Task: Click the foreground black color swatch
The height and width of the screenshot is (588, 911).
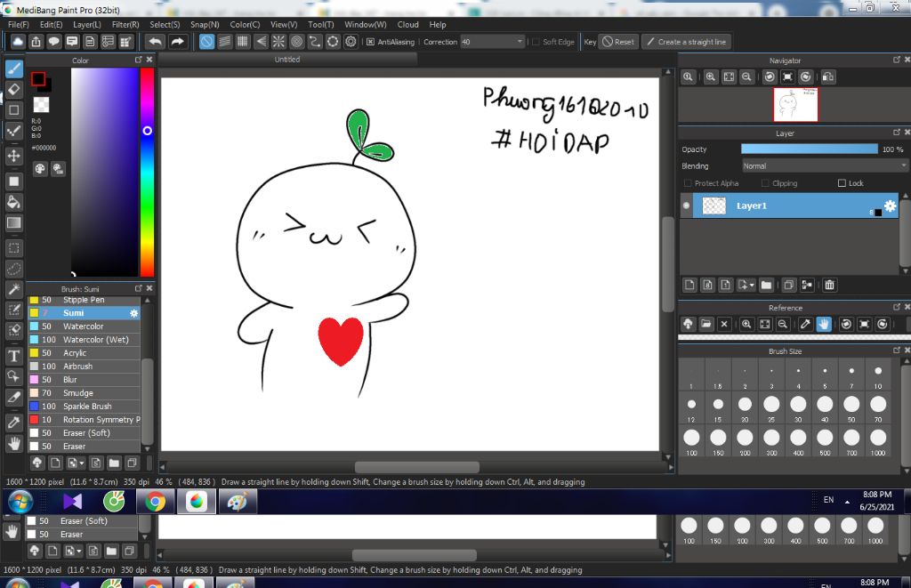Action: pyautogui.click(x=38, y=79)
